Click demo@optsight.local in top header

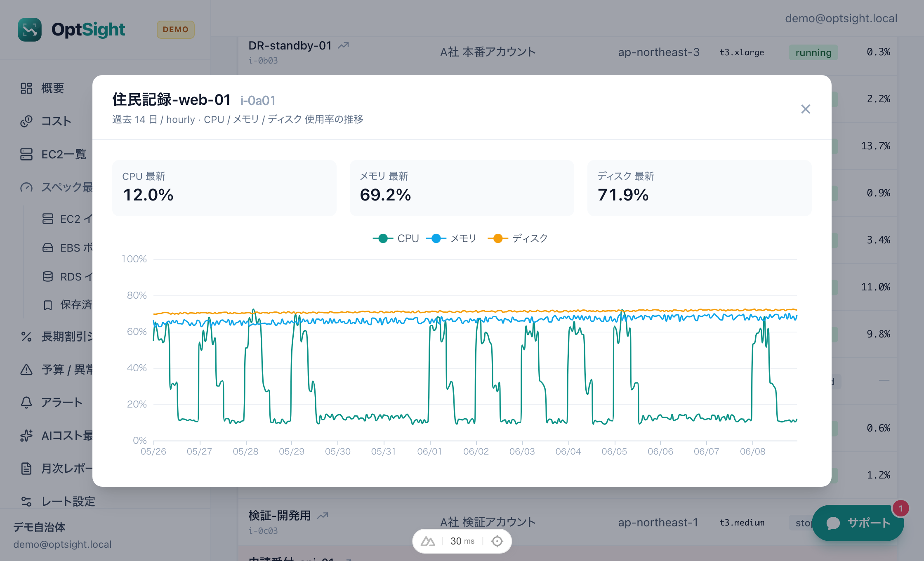point(841,19)
